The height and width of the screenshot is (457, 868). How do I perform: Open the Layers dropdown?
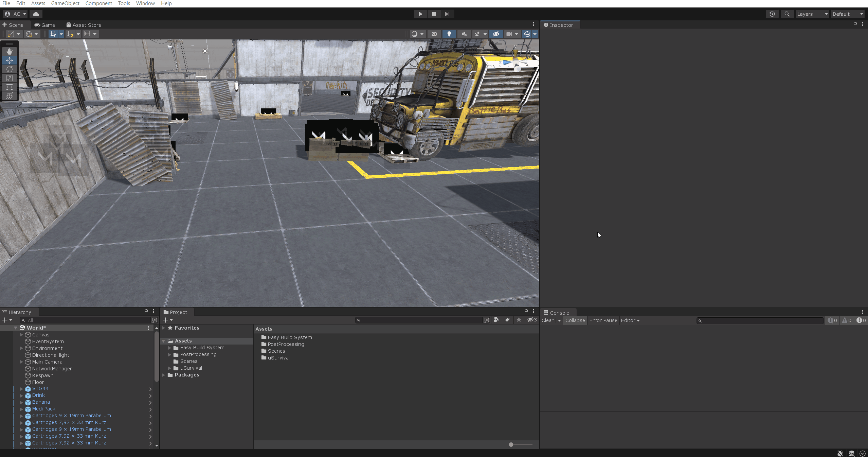812,14
